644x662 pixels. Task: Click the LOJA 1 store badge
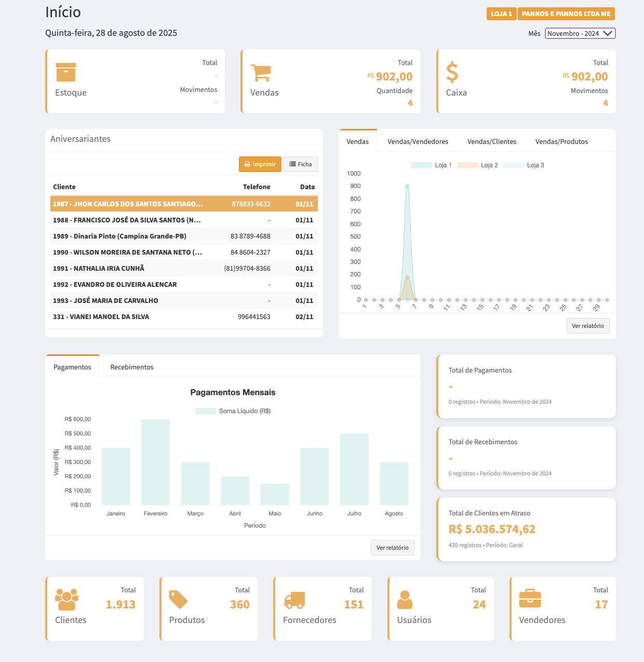(x=501, y=14)
